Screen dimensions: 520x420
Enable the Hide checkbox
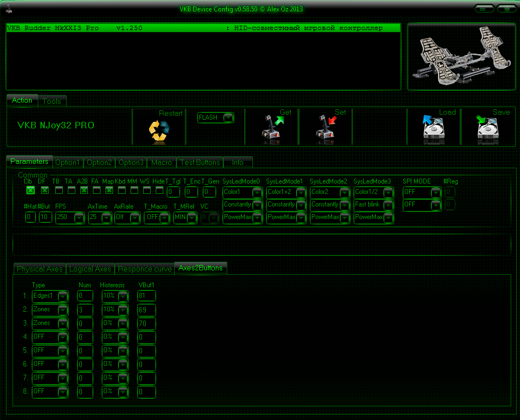coord(159,190)
